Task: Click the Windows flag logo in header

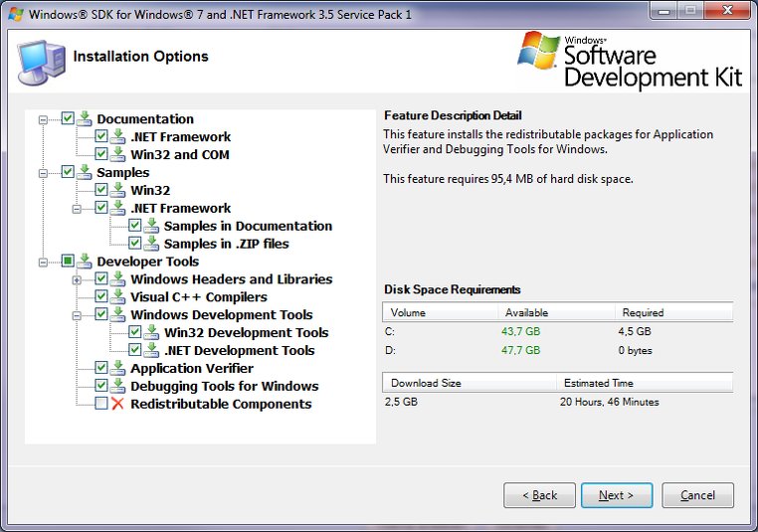Action: [x=539, y=51]
